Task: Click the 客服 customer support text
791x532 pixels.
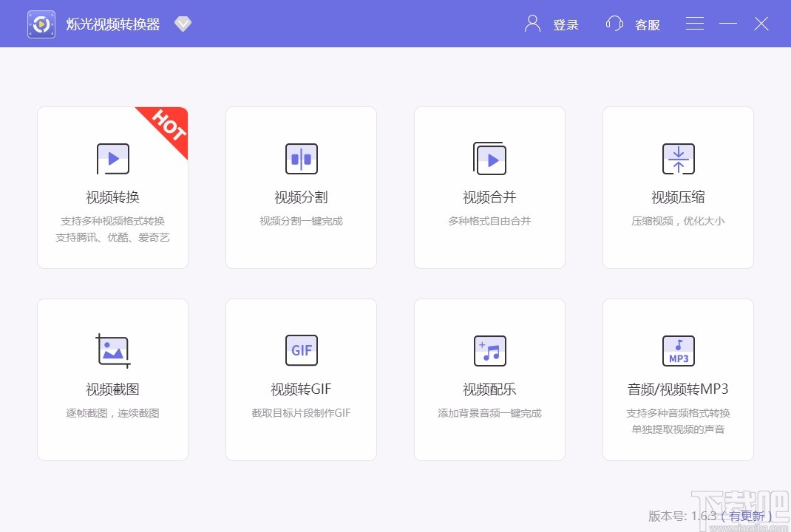Action: 648,24
